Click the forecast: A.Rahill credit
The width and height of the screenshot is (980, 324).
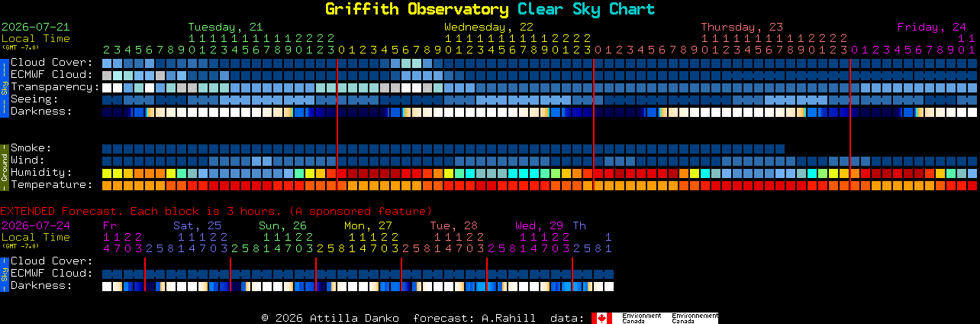(x=474, y=318)
